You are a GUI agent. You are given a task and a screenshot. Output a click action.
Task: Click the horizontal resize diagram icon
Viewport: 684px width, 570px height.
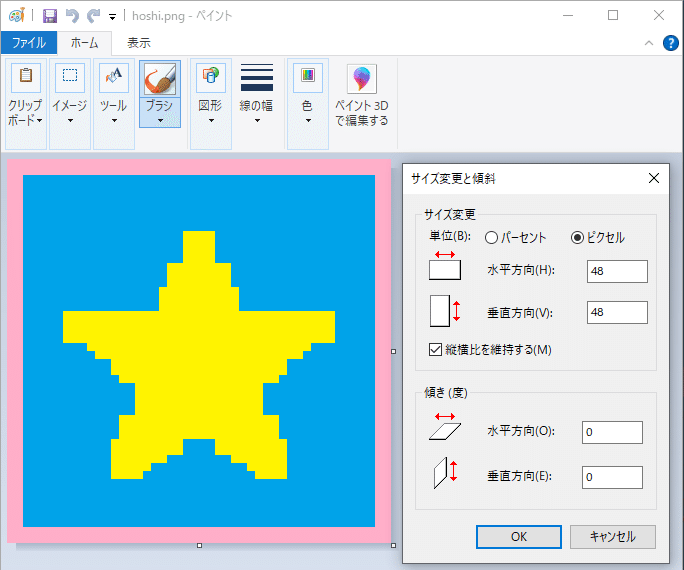(445, 266)
